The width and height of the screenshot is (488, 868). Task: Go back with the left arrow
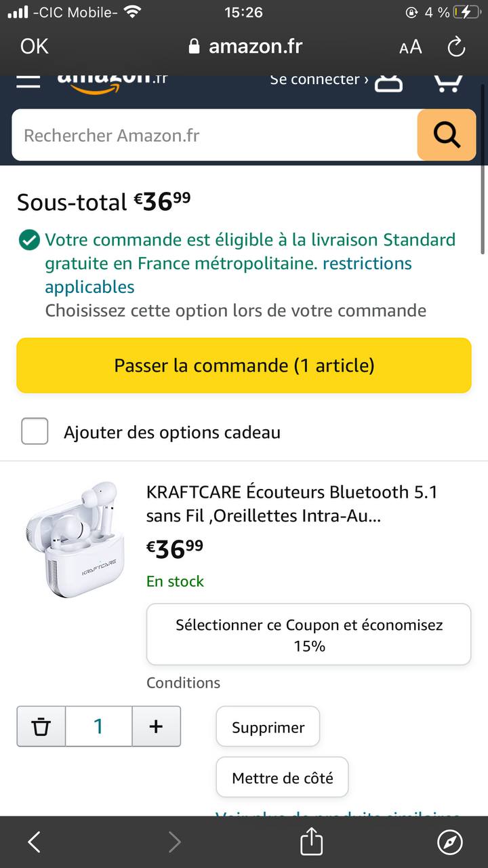pyautogui.click(x=35, y=842)
